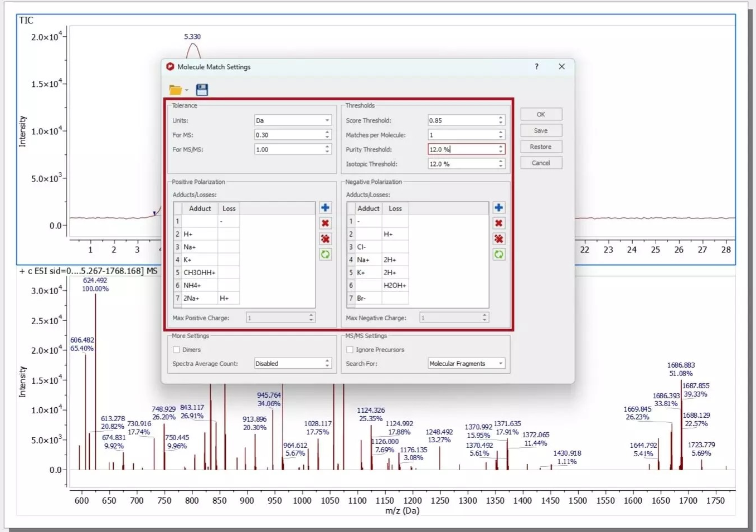Viewport: 756px width, 532px height.
Task: Open settings file via folder icon
Action: [175, 90]
